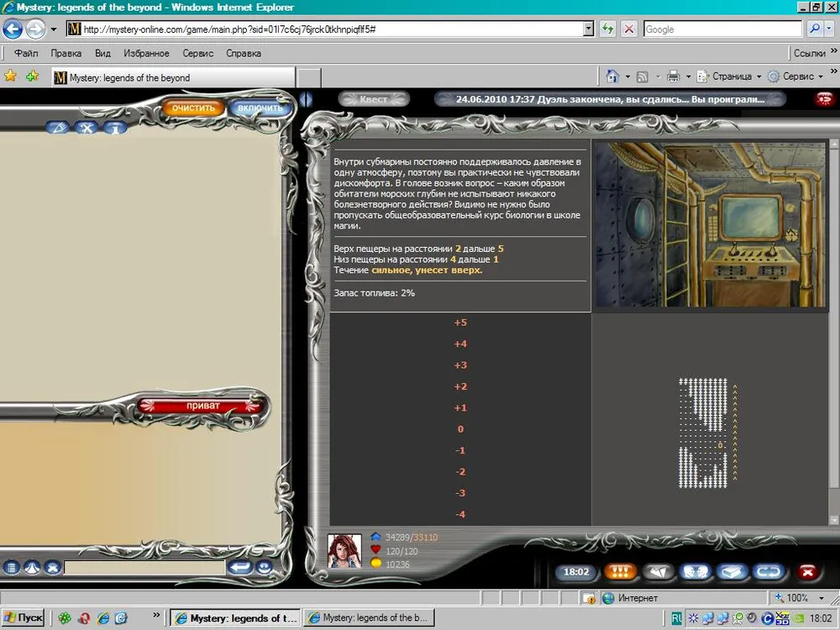840x630 pixels.
Task: Click the orange exclamation marks alert icon
Action: point(620,572)
